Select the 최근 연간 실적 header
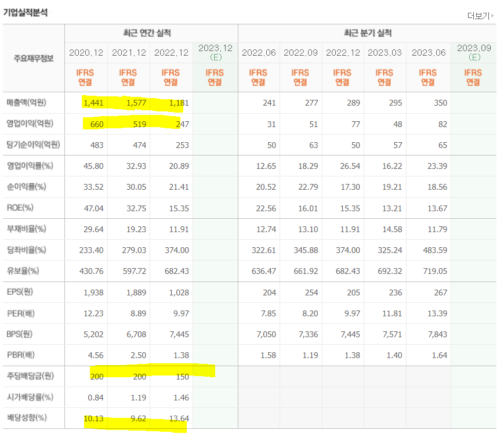The height and width of the screenshot is (437, 504). (x=147, y=33)
